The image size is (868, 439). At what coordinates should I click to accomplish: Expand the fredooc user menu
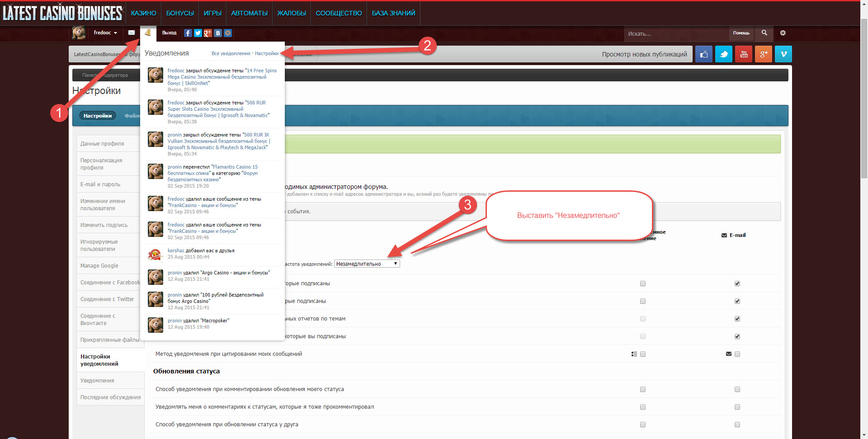point(105,33)
